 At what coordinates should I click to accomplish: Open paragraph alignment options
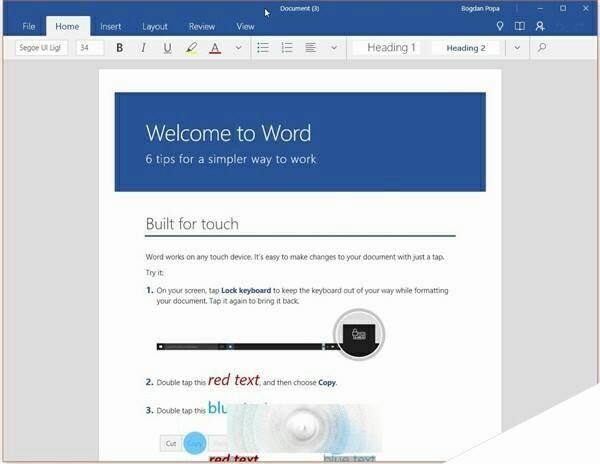pos(311,47)
